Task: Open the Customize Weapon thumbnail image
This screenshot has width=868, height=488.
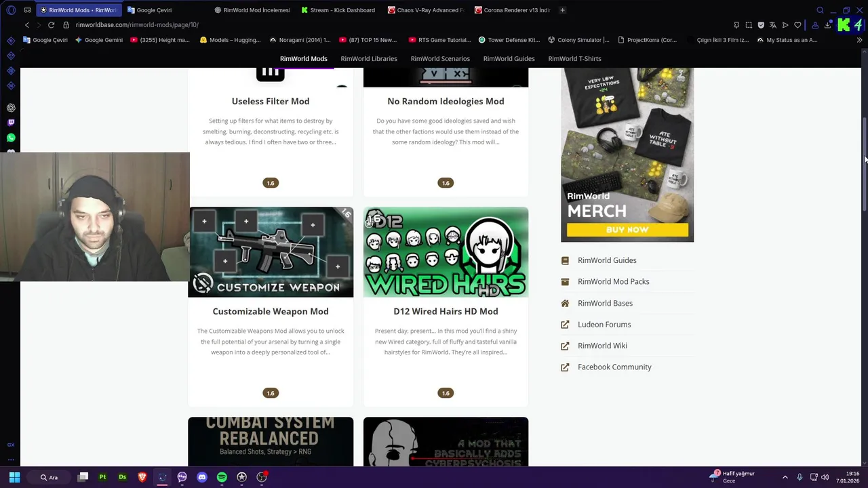Action: pyautogui.click(x=271, y=252)
